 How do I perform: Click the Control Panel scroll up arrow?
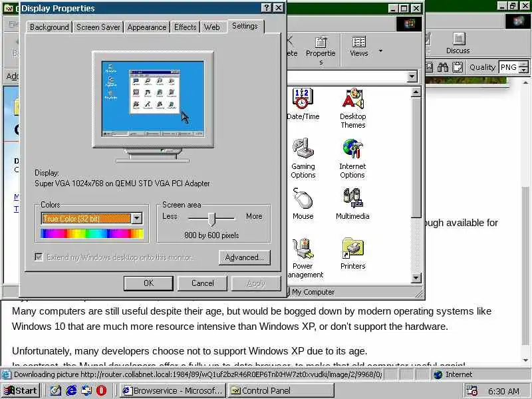tap(416, 92)
